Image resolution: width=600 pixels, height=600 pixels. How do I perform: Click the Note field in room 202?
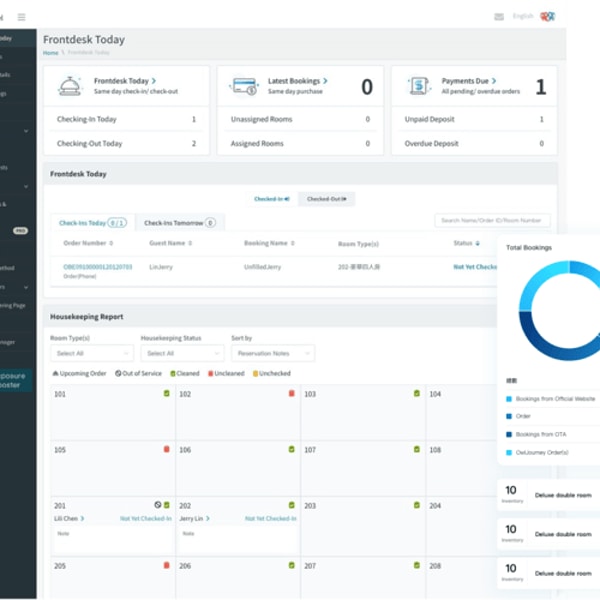tap(238, 540)
